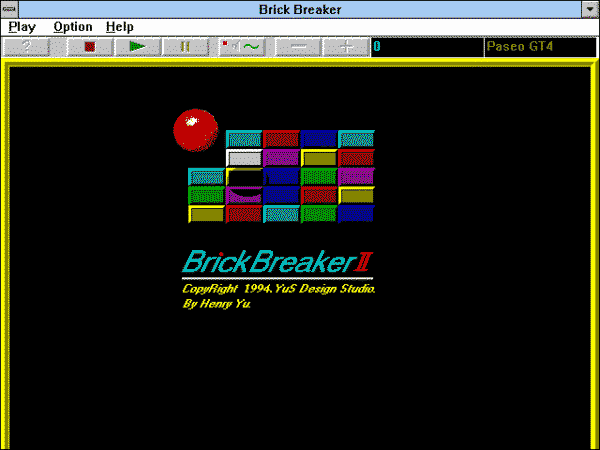Click the black brick with yellow outline

(244, 176)
